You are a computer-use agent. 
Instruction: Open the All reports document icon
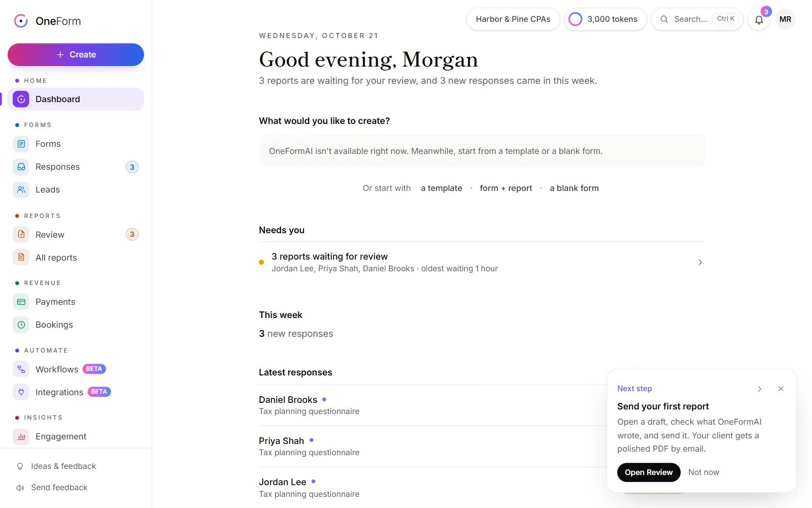[21, 258]
